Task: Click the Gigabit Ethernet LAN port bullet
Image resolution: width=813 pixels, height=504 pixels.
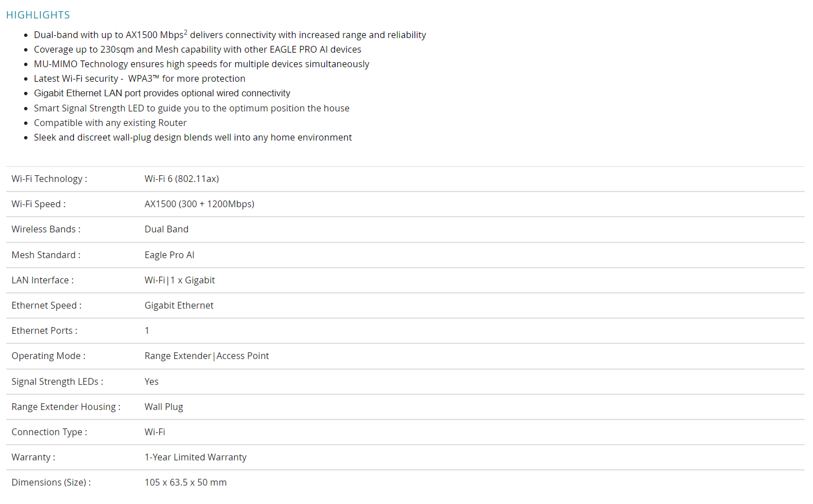Action: (162, 93)
